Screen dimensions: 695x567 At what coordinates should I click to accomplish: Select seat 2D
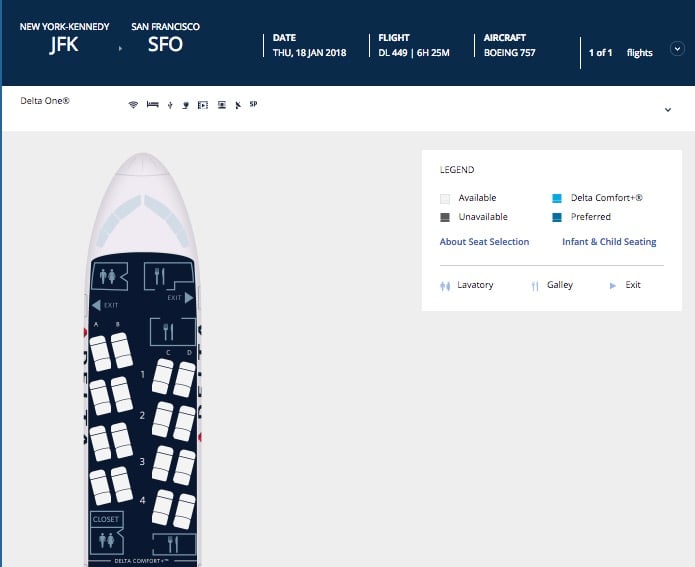tap(184, 423)
